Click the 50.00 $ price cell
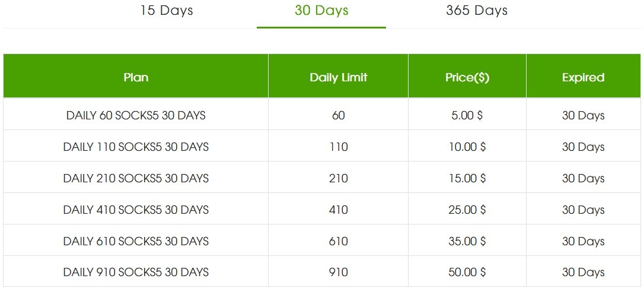Image resolution: width=644 pixels, height=291 pixels. click(x=467, y=273)
